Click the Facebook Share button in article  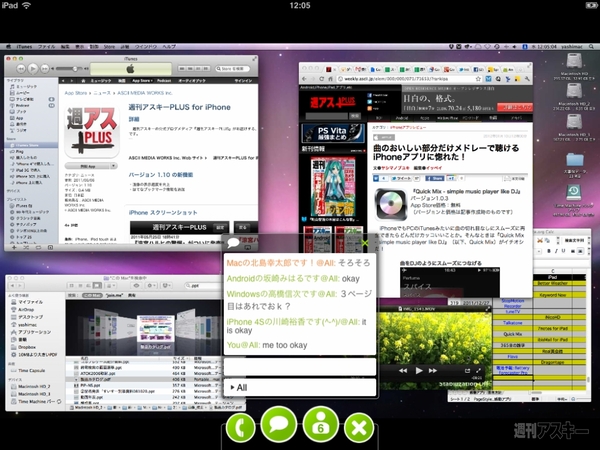coord(435,178)
